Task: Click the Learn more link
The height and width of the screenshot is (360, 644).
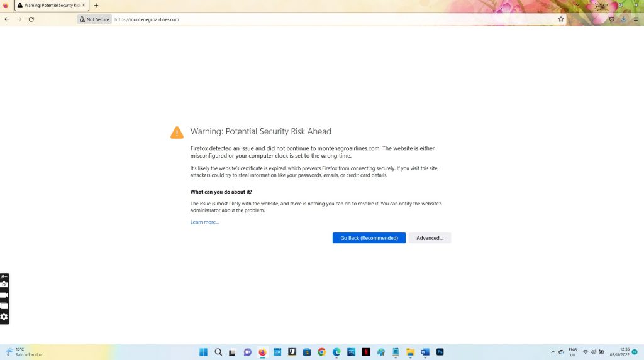Action: [204, 222]
